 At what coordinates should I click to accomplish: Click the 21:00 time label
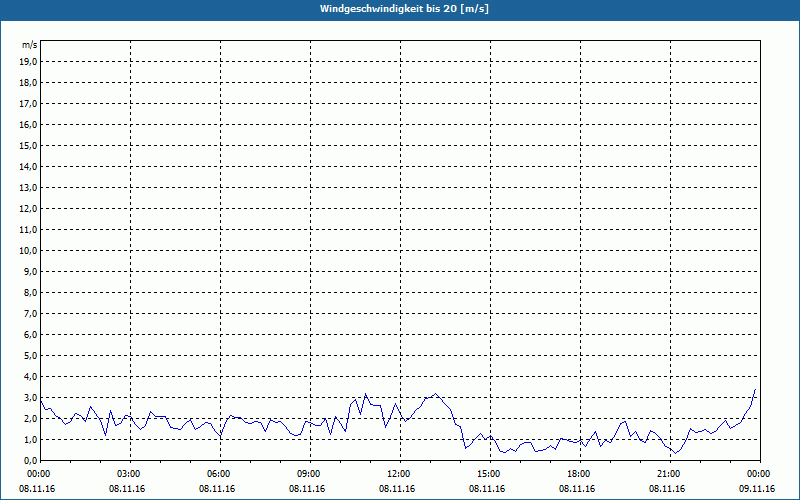coord(670,474)
